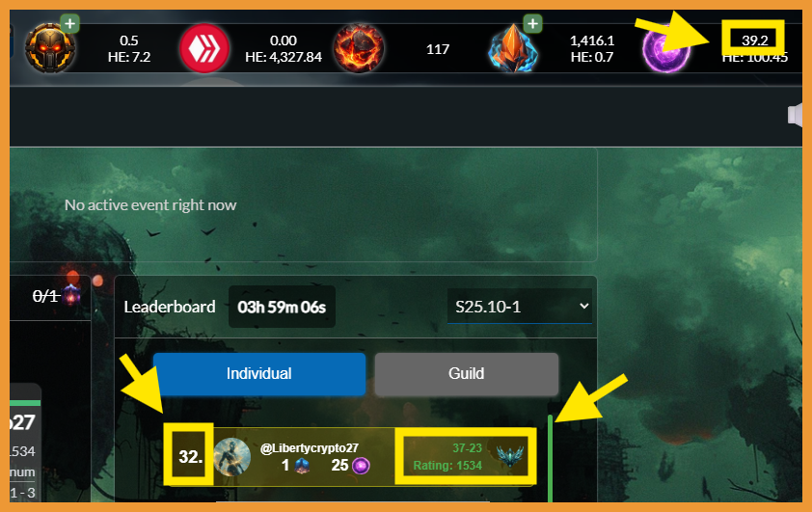Click the No active event banner
This screenshot has height=512, width=812.
(304, 205)
